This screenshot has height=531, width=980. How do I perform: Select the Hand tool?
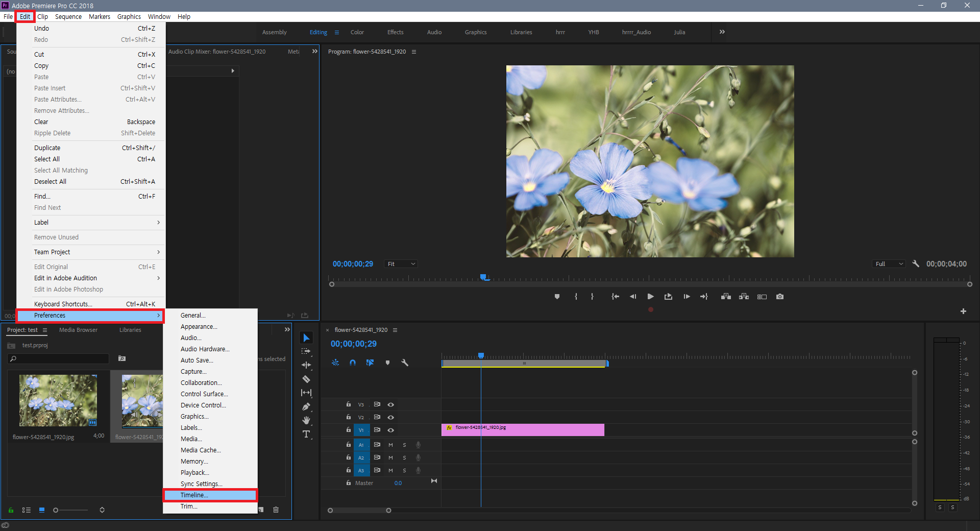[306, 420]
